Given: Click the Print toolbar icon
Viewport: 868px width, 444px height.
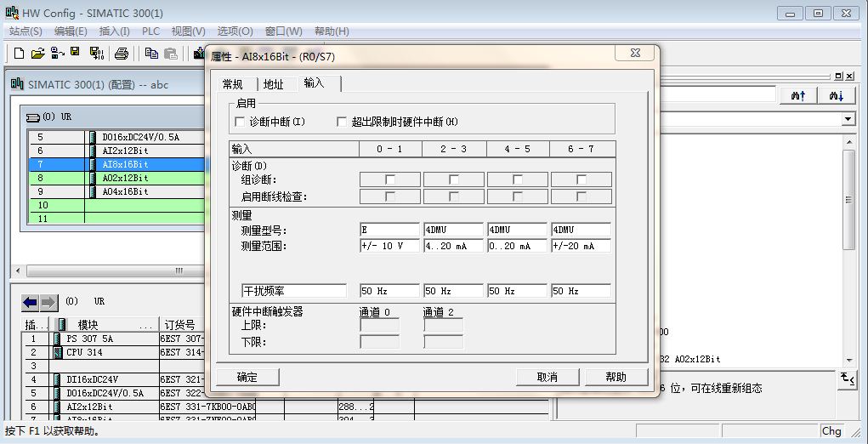Looking at the screenshot, I should [122, 54].
